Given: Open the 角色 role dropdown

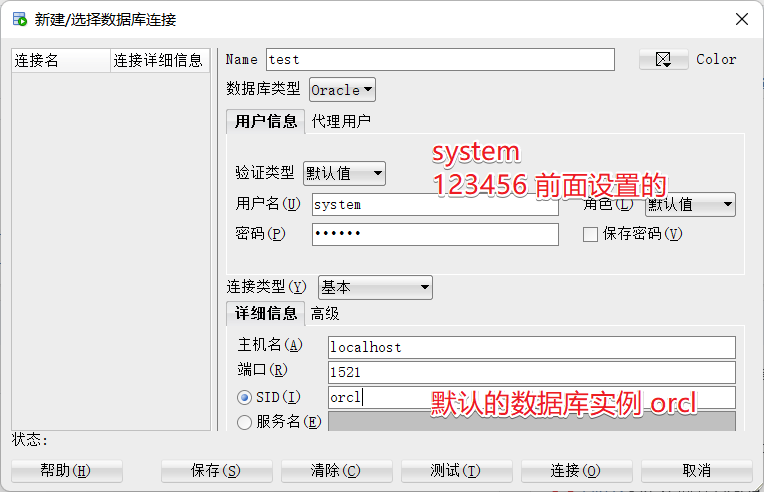Looking at the screenshot, I should tap(689, 205).
